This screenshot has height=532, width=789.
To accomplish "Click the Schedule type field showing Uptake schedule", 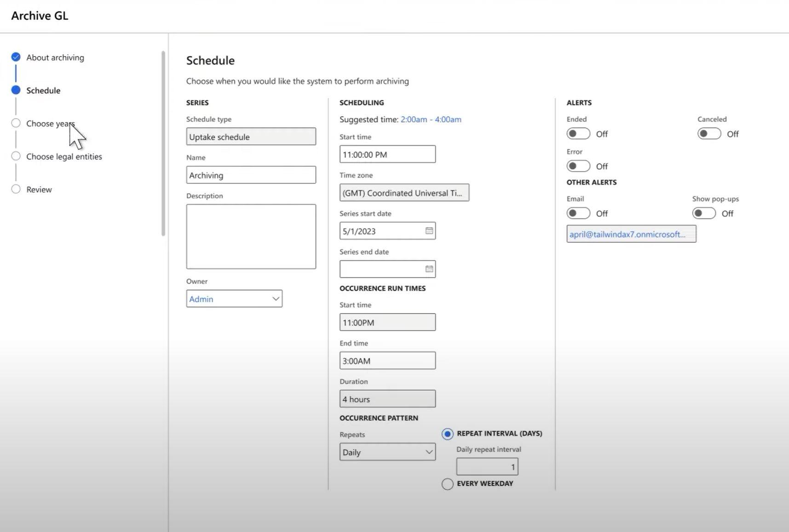I will coord(251,136).
